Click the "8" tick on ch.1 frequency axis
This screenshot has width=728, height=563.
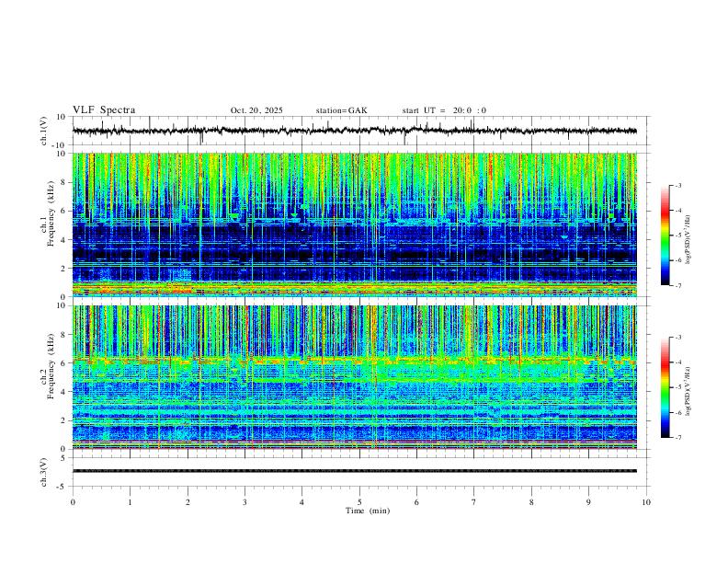click(x=64, y=182)
